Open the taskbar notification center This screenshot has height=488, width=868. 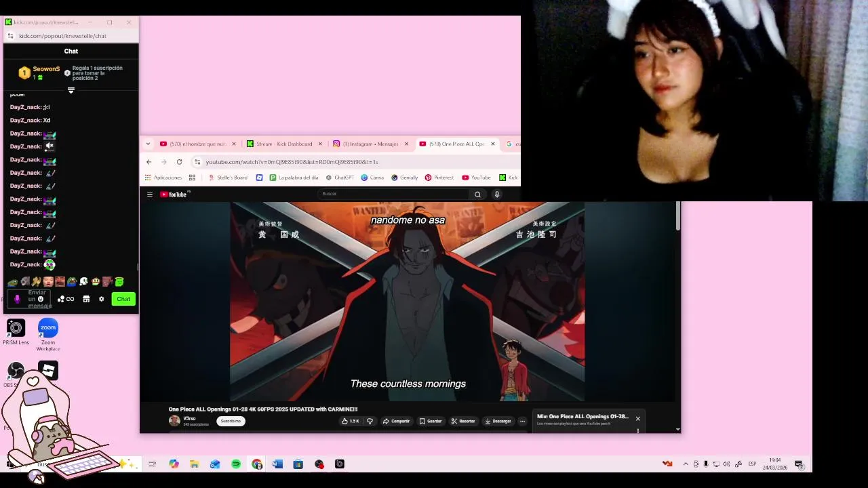[x=799, y=464]
